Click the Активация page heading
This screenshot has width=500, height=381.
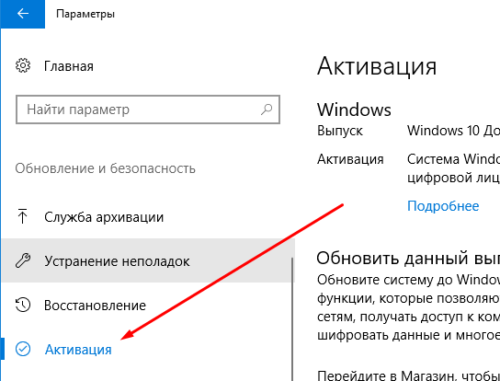[377, 66]
